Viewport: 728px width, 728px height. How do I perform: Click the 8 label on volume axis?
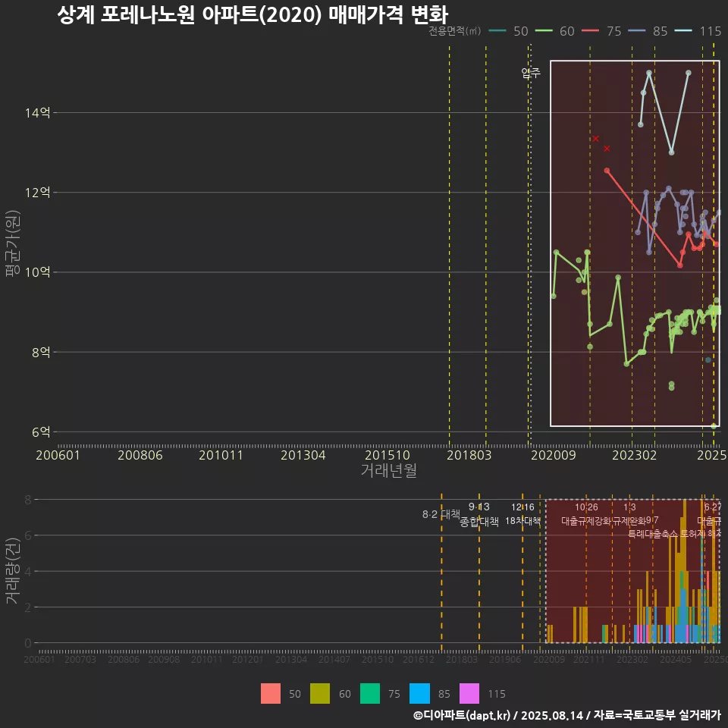pyautogui.click(x=28, y=500)
